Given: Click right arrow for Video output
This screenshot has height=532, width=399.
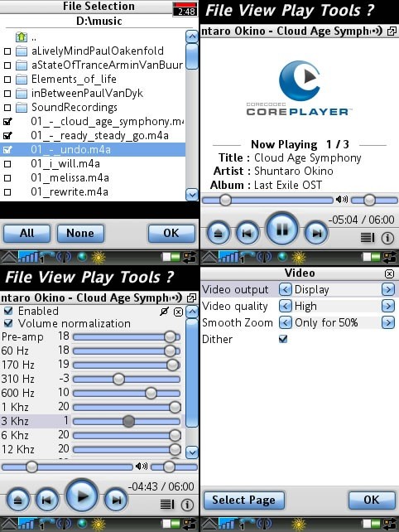Looking at the screenshot, I should 388,289.
